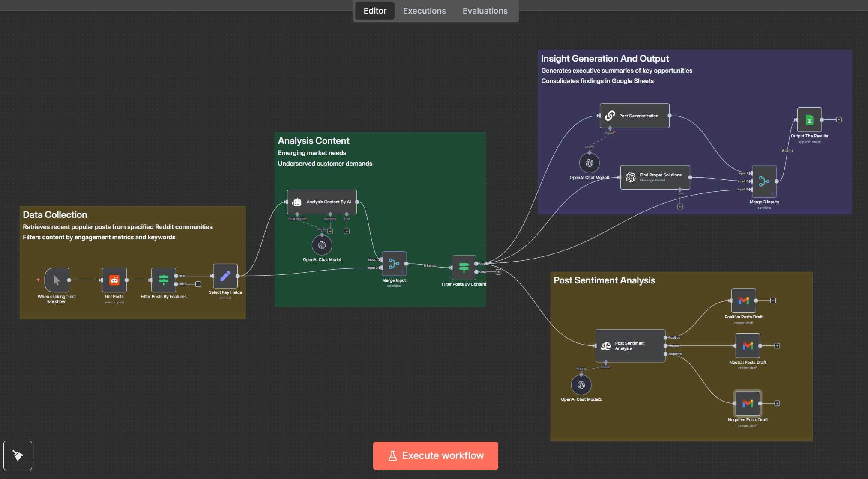Select the manual trigger cursor node
This screenshot has height=479, width=868.
[57, 280]
